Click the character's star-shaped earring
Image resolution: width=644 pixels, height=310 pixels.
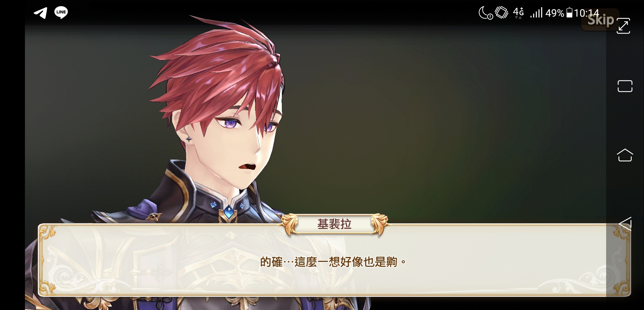(x=189, y=139)
